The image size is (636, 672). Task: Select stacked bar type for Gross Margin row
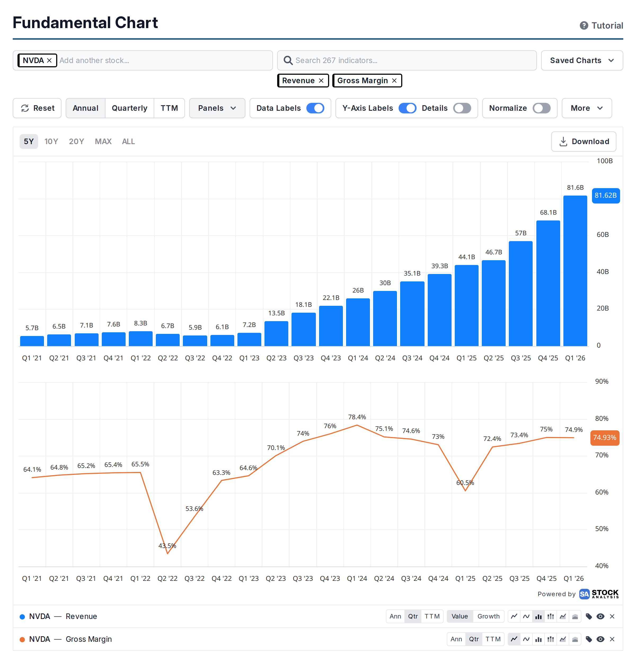click(551, 639)
